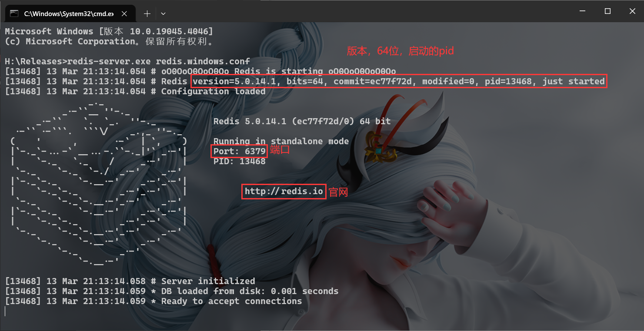Click the blinking cursor on the last line

click(5, 311)
